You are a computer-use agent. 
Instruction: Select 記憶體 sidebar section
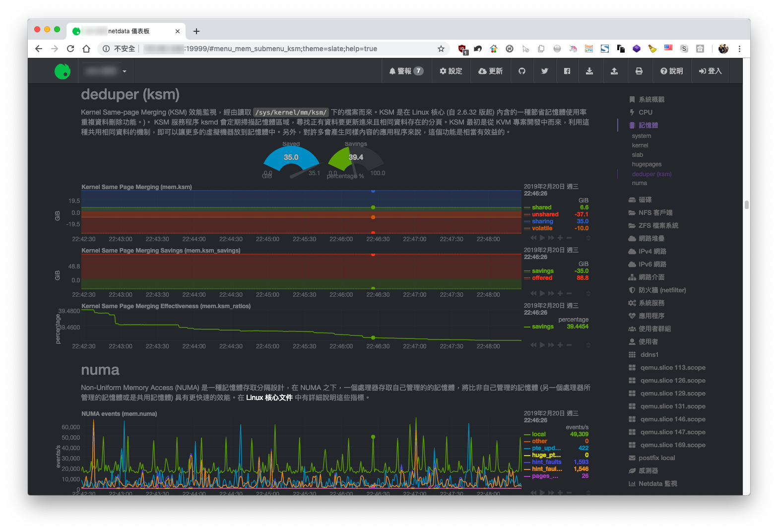(643, 125)
